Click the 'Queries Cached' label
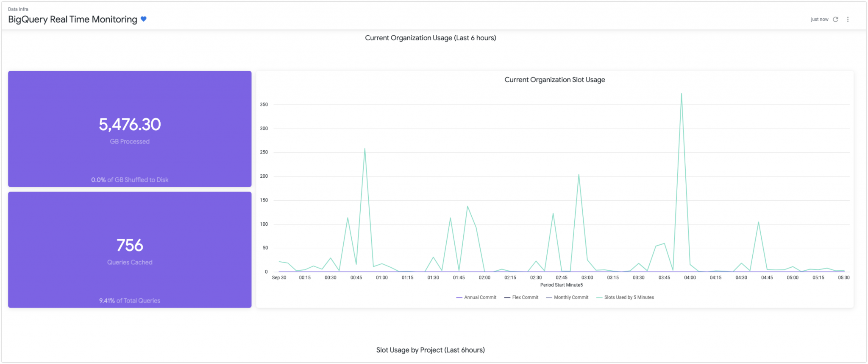Screen dimensions: 868x364 tap(130, 263)
